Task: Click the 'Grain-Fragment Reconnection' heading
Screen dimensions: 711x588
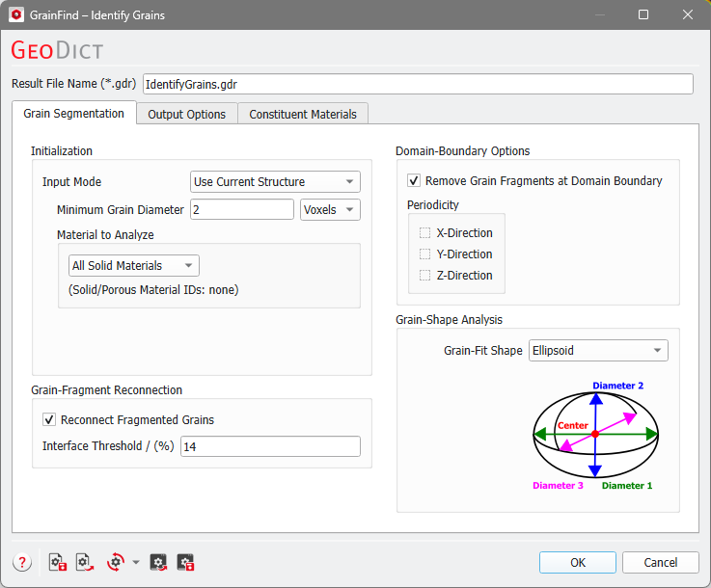Action: tap(106, 390)
